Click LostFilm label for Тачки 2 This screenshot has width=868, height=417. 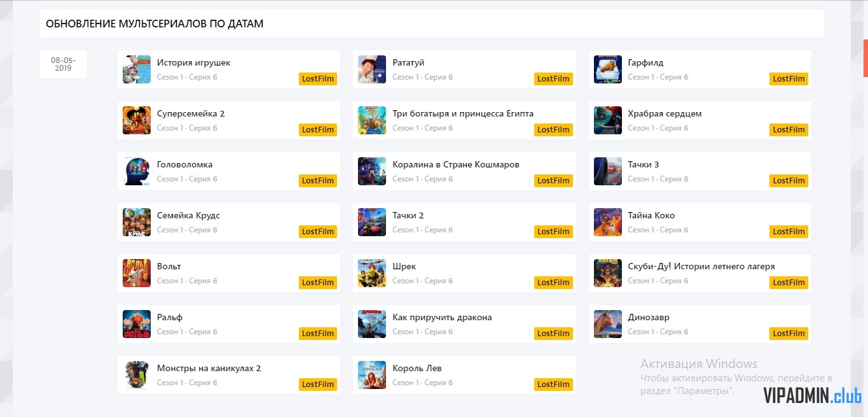click(553, 232)
